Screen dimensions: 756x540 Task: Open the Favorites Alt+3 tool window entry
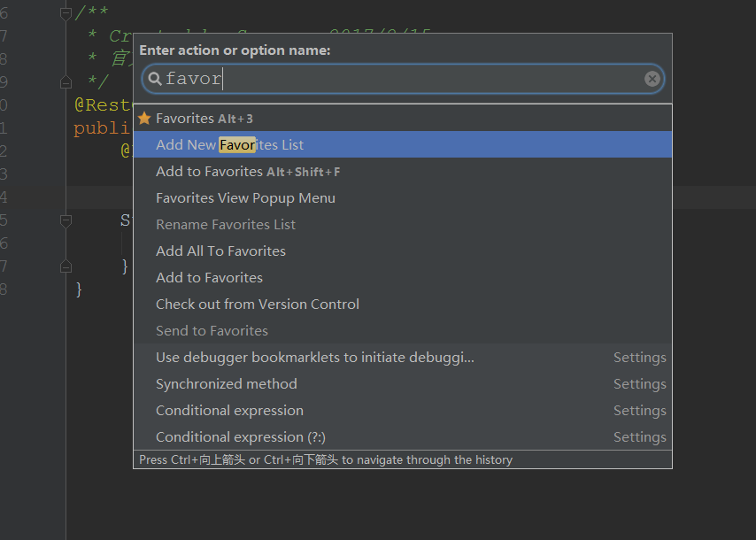click(204, 118)
